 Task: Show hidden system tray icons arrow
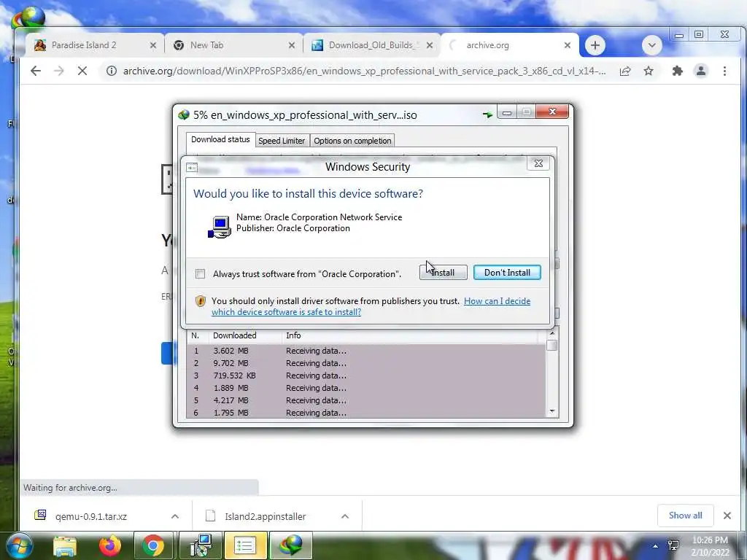point(656,546)
